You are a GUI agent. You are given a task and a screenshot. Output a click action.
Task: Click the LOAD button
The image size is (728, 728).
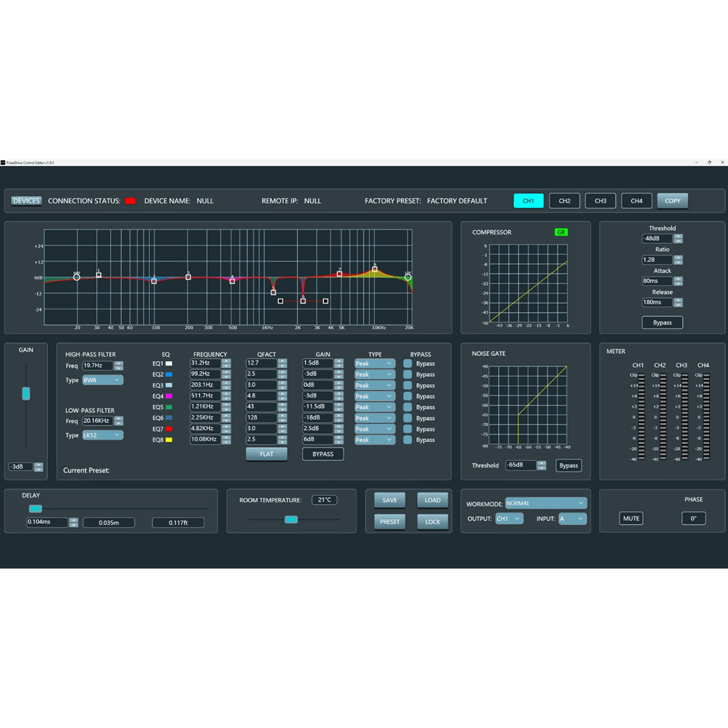432,500
